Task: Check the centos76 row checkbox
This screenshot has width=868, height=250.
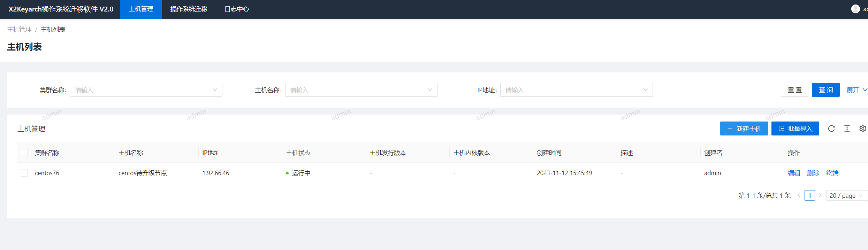Action: [24, 173]
